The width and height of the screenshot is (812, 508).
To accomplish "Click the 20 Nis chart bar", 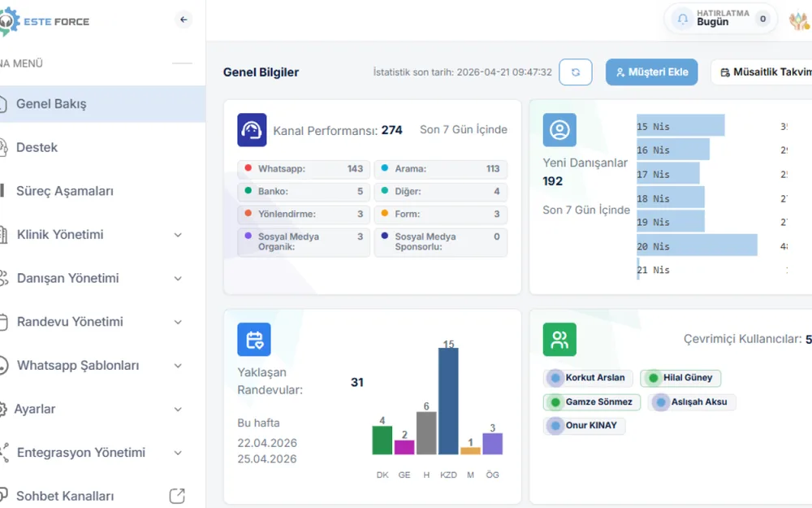I will tap(697, 245).
